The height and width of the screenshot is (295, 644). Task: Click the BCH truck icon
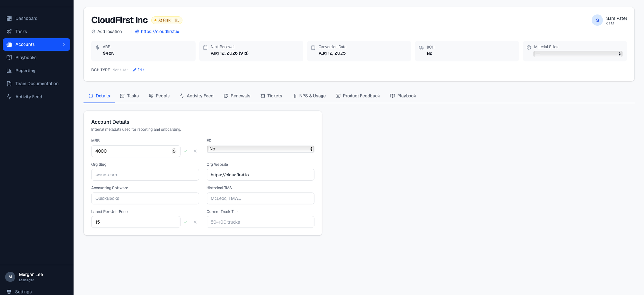point(421,47)
